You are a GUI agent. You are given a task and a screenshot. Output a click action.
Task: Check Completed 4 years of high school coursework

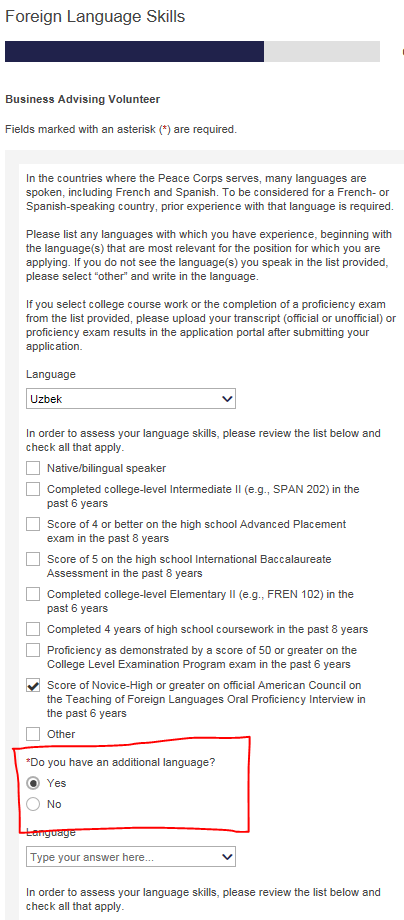33,630
